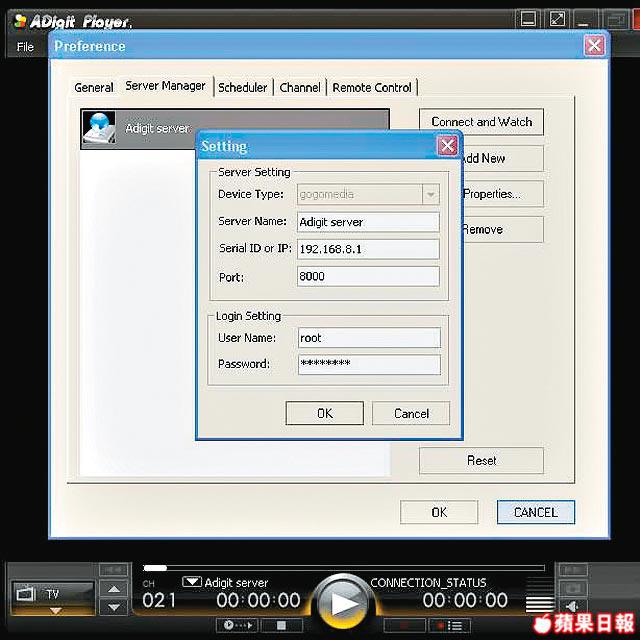Click compact-view icon in player title bar
640x640 pixels.
pos(528,18)
